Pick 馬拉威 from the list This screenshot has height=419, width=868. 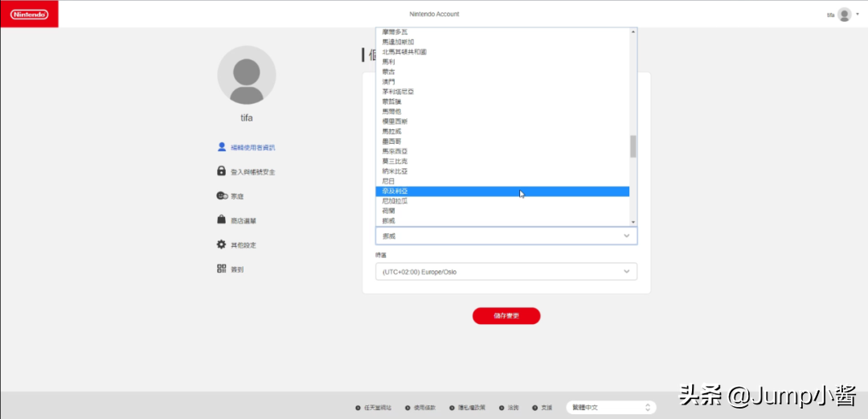(x=502, y=131)
